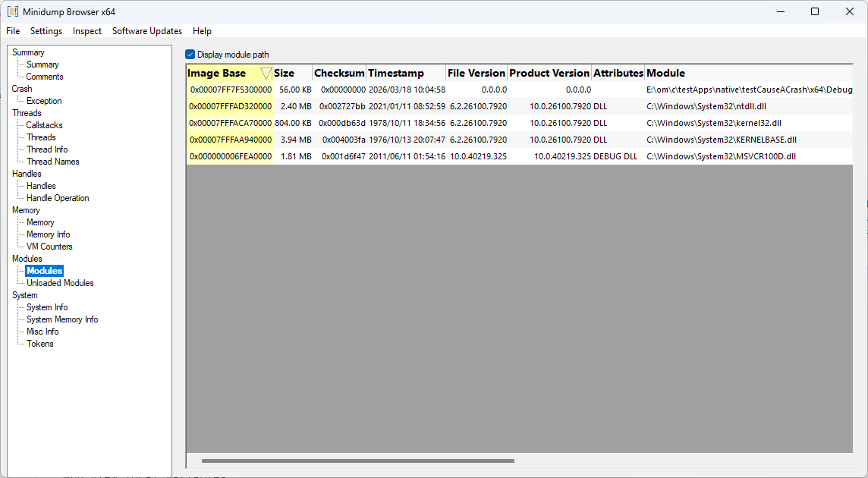Select image base 0x00007FFFACA70000 cell
868x478 pixels.
(230, 123)
